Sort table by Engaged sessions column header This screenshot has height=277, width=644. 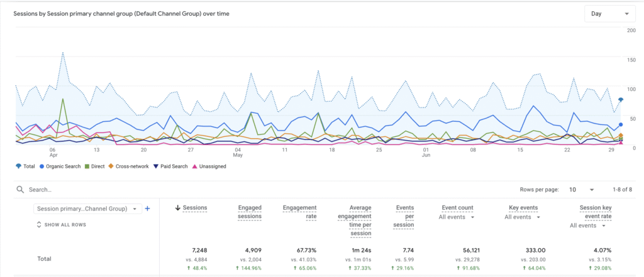[250, 212]
